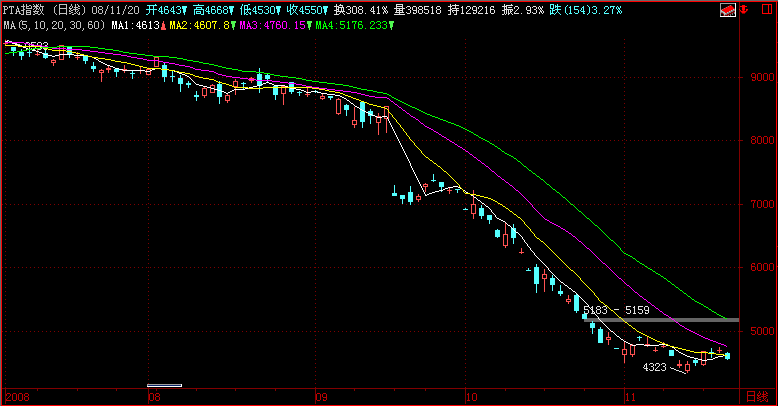Image resolution: width=778 pixels, height=406 pixels.
Task: Click the high price 高4668
Action: pyautogui.click(x=213, y=10)
